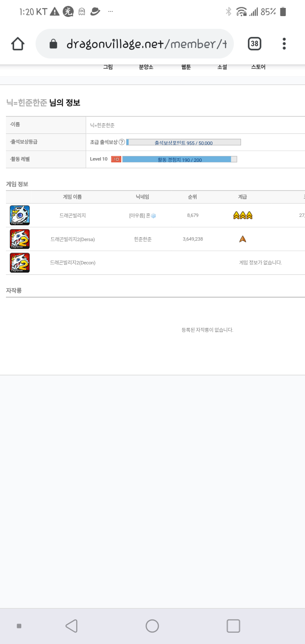Tap the blue DragonVillage game icon
The height and width of the screenshot is (644, 305).
click(20, 215)
